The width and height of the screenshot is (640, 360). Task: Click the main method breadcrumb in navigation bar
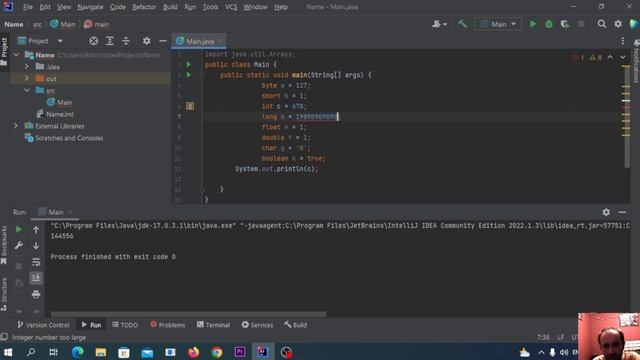tap(96, 24)
